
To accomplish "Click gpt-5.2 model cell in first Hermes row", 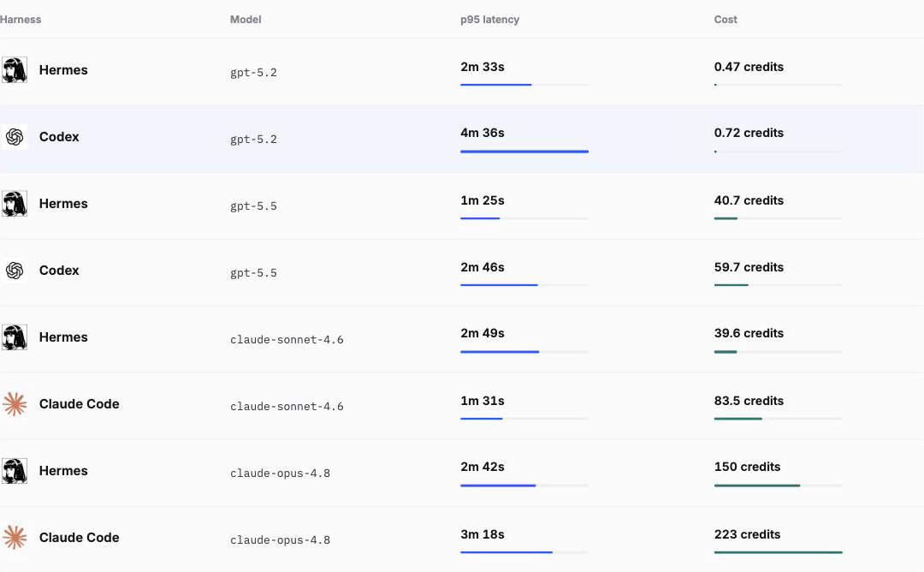I will click(253, 73).
